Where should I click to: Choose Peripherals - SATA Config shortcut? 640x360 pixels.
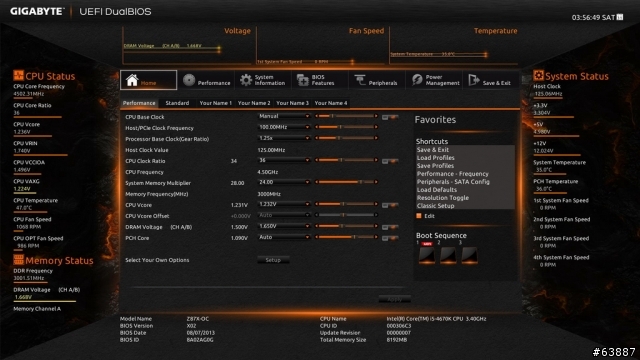click(453, 182)
